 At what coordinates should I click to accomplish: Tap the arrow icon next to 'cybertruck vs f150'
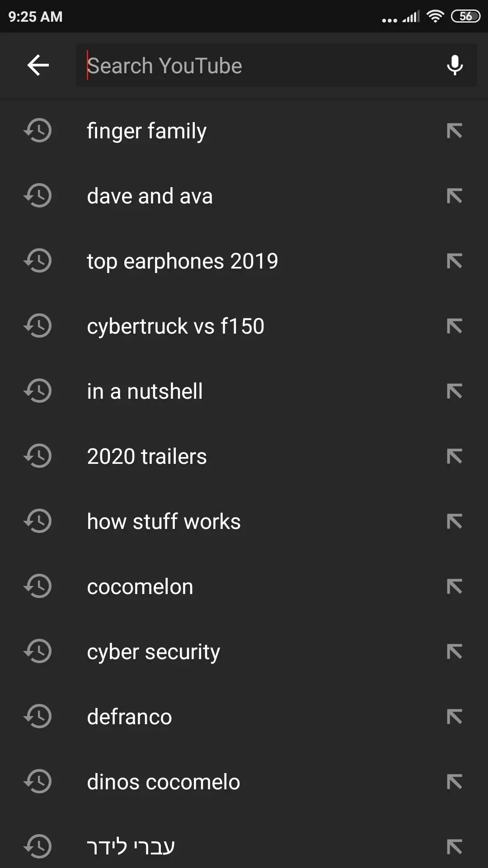click(454, 326)
